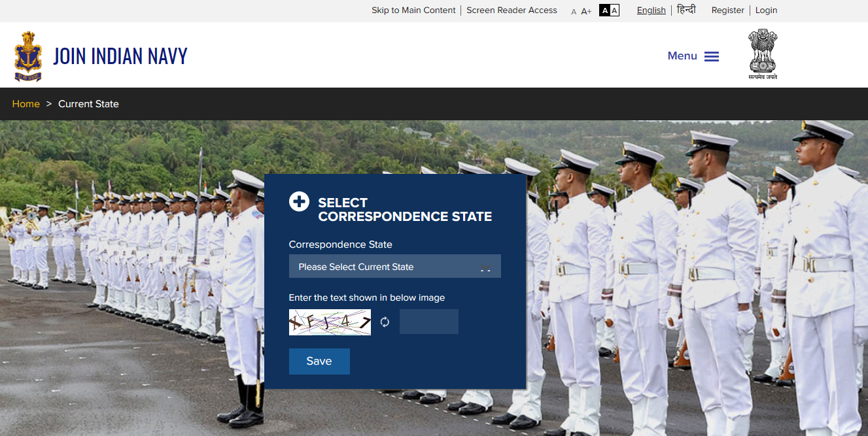
Task: Open the Register link
Action: [x=727, y=10]
